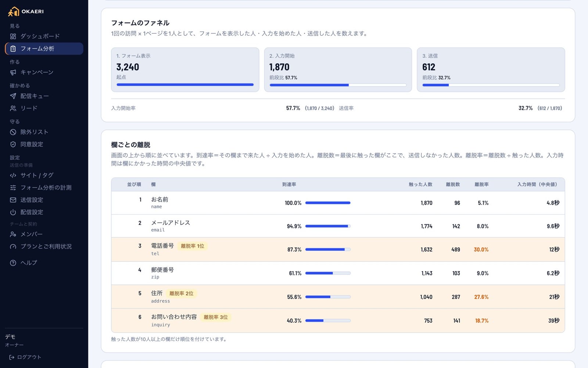The height and width of the screenshot is (368, 588).
Task: Navigate to 同意設定
Action: [44, 144]
